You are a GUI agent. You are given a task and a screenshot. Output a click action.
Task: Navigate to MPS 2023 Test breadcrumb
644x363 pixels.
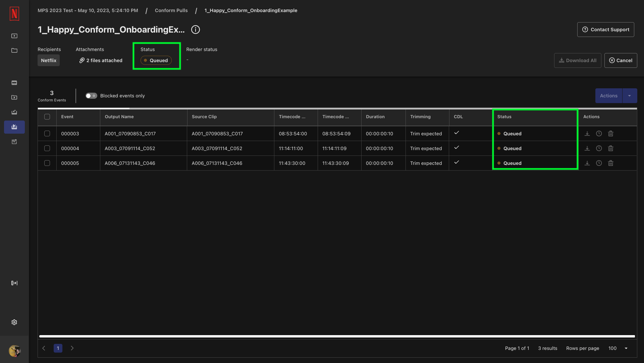(88, 10)
